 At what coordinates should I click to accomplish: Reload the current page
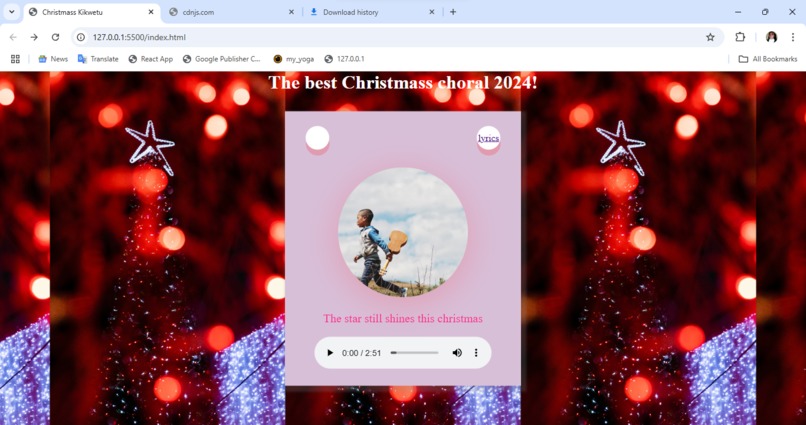pyautogui.click(x=56, y=37)
